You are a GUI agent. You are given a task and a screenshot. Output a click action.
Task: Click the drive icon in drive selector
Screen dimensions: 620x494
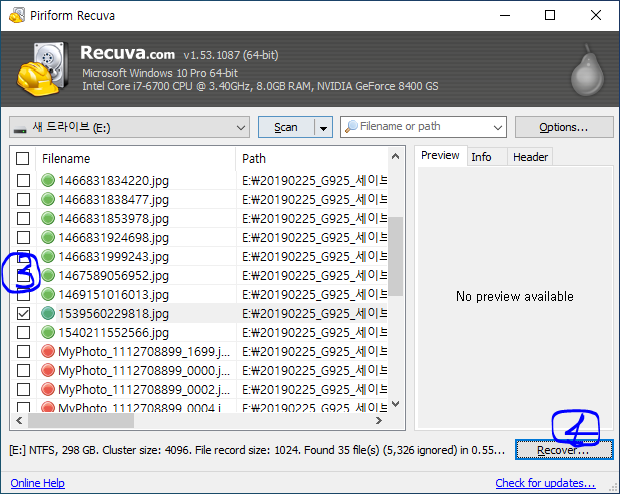(x=20, y=129)
